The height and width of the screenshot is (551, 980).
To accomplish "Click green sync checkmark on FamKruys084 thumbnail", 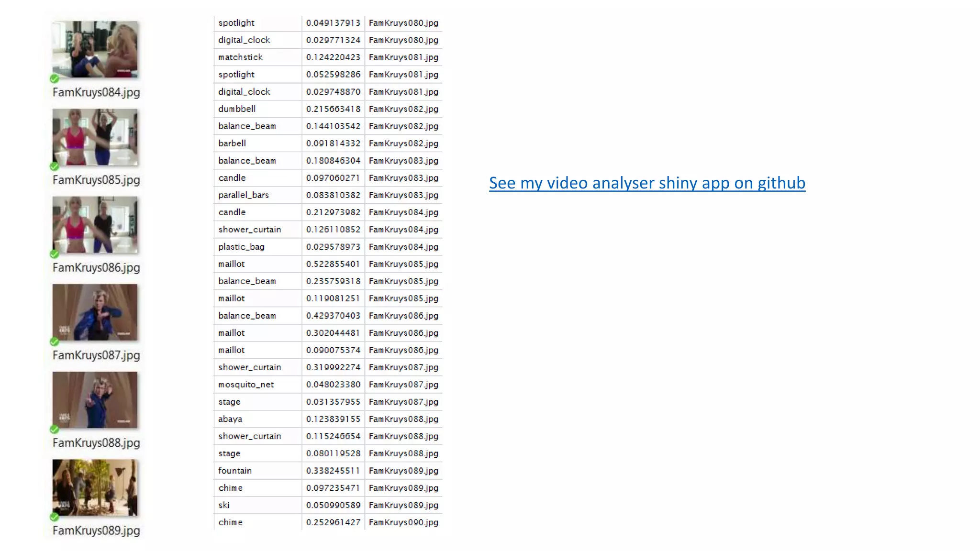I will click(55, 78).
